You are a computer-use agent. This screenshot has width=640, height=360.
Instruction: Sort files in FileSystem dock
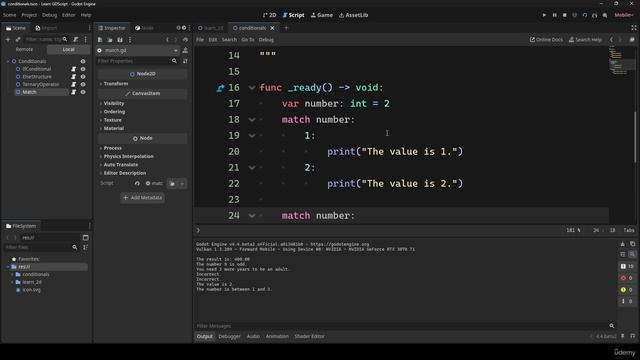point(85,247)
